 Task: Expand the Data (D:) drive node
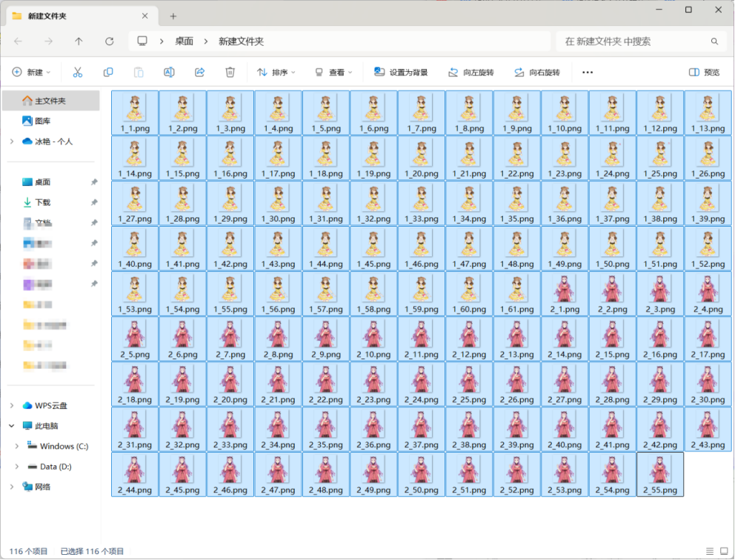(x=17, y=466)
